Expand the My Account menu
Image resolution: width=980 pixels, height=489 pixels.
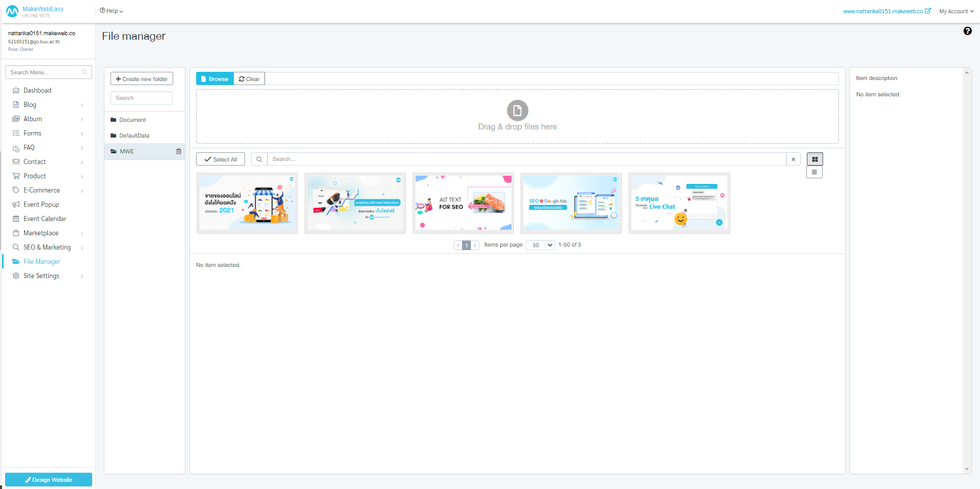click(x=956, y=11)
